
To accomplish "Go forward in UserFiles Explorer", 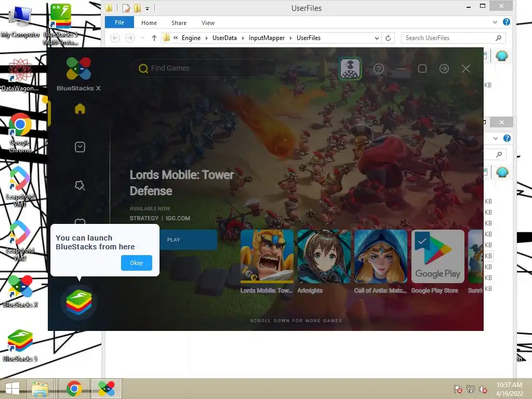I will (130, 38).
